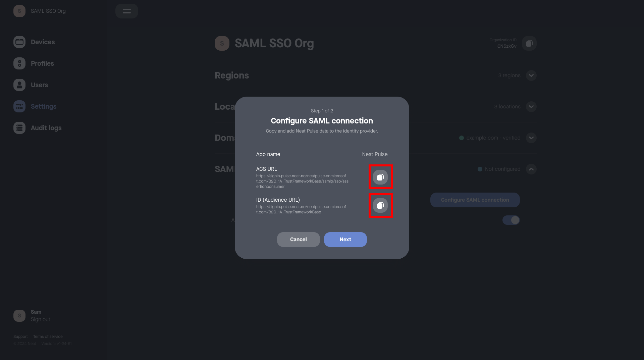Click the Audit logs sidebar icon

(x=19, y=128)
